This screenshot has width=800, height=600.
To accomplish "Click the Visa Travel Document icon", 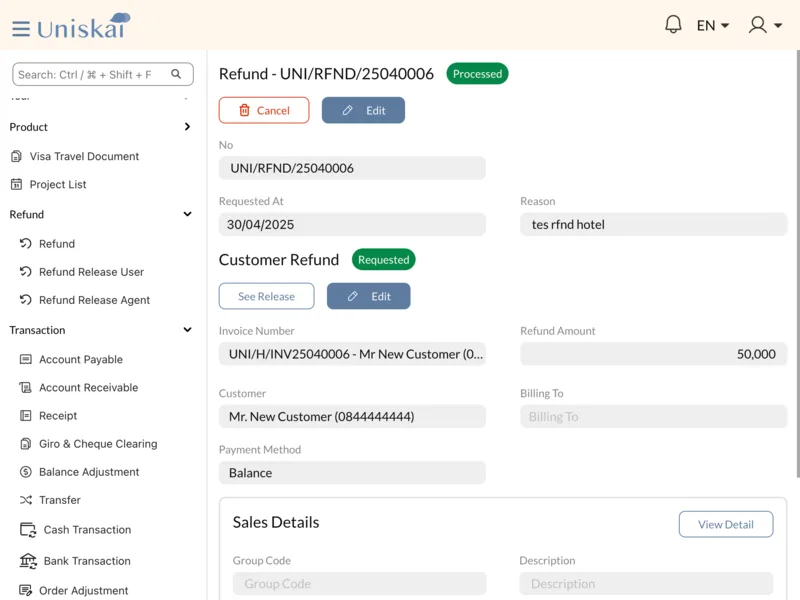I will (16, 156).
